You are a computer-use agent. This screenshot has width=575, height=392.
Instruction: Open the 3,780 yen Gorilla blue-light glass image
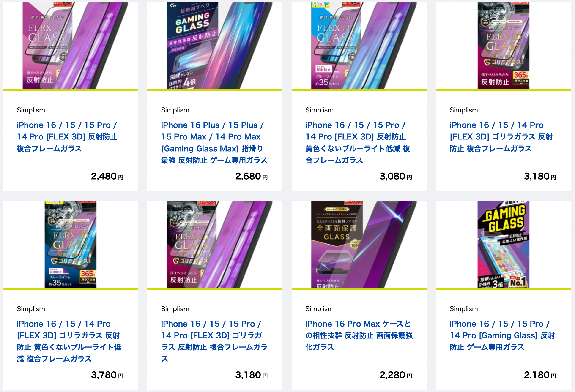tap(71, 244)
